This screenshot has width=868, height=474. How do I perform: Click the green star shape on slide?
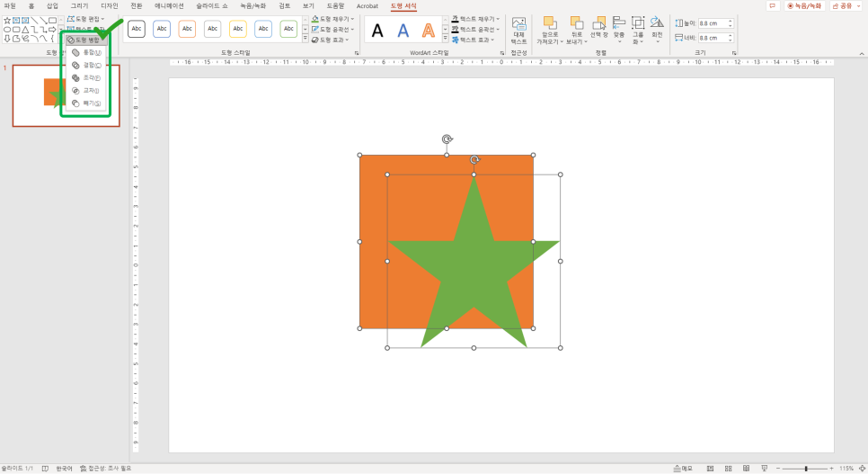click(x=474, y=261)
